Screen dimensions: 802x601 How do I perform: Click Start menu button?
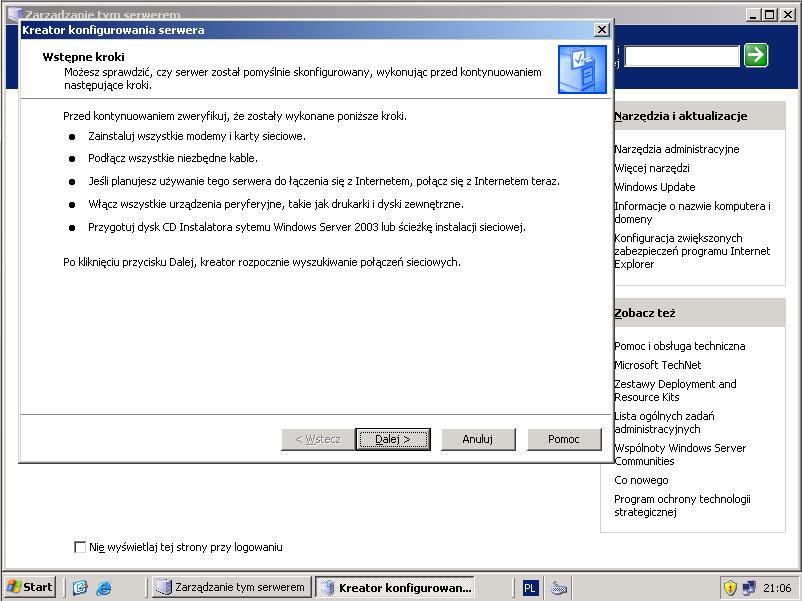[x=30, y=587]
